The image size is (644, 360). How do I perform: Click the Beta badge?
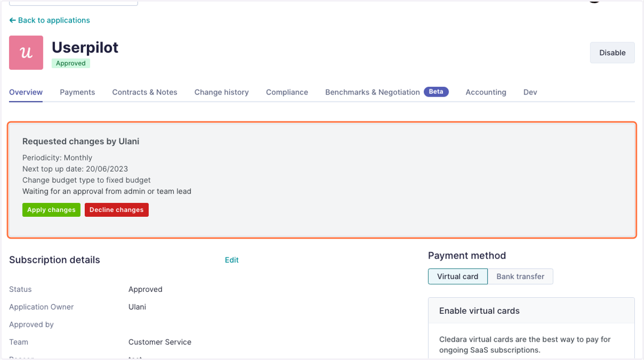pos(436,92)
